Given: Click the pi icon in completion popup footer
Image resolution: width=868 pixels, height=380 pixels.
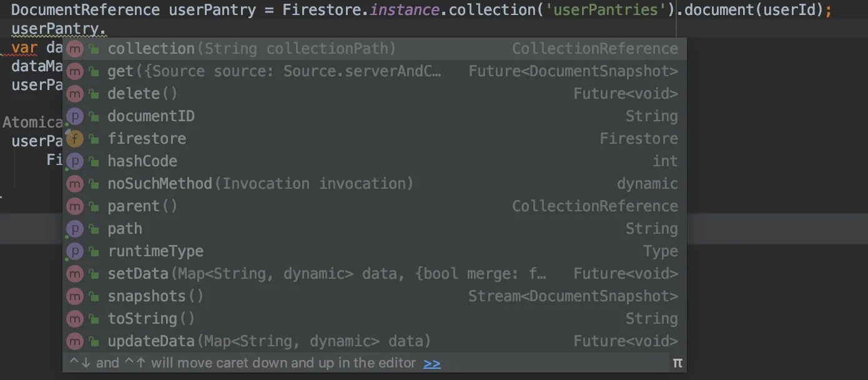Looking at the screenshot, I should pos(678,363).
